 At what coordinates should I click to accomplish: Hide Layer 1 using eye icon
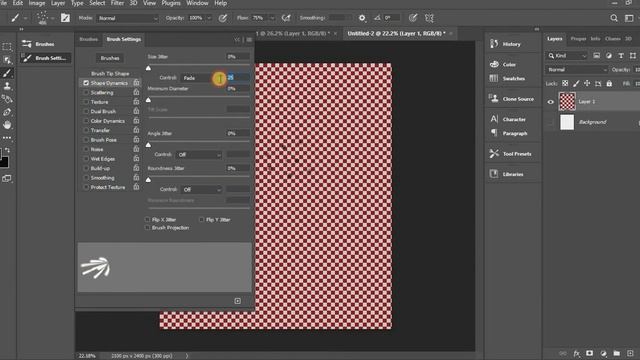click(550, 102)
